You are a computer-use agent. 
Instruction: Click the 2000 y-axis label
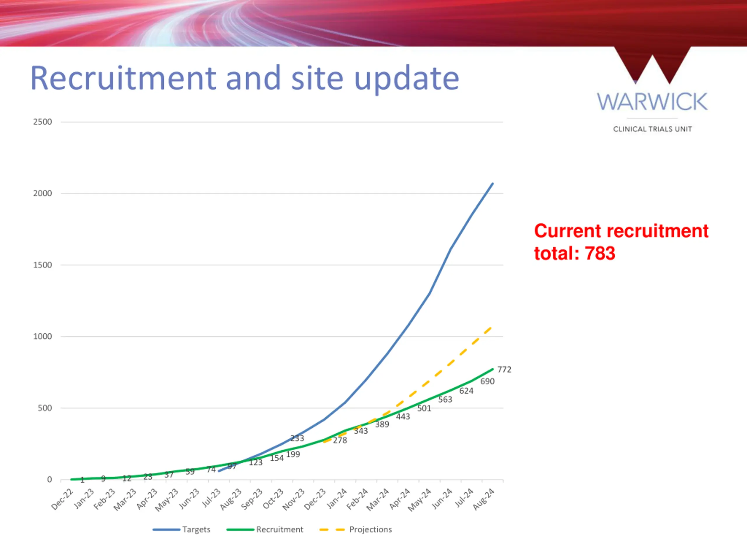coord(43,193)
